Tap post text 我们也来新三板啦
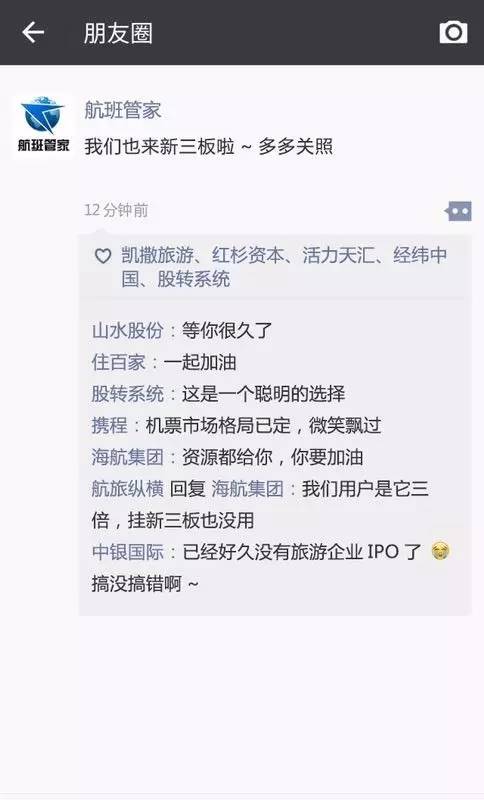 coord(159,146)
